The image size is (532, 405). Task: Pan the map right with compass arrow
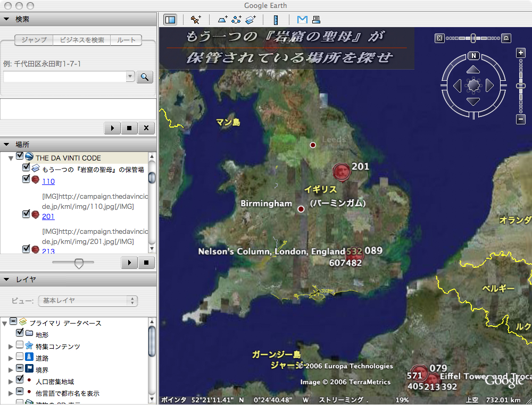(489, 86)
